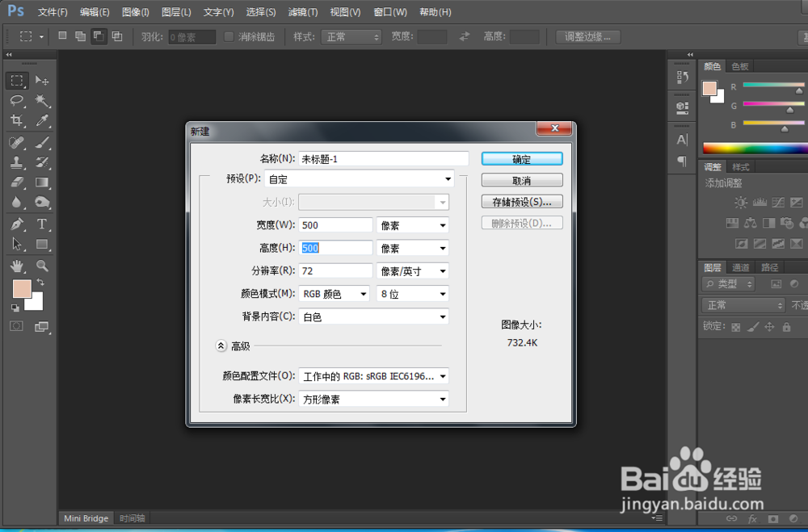Open the 预设 preset dropdown
Image resolution: width=808 pixels, height=532 pixels.
pyautogui.click(x=447, y=178)
